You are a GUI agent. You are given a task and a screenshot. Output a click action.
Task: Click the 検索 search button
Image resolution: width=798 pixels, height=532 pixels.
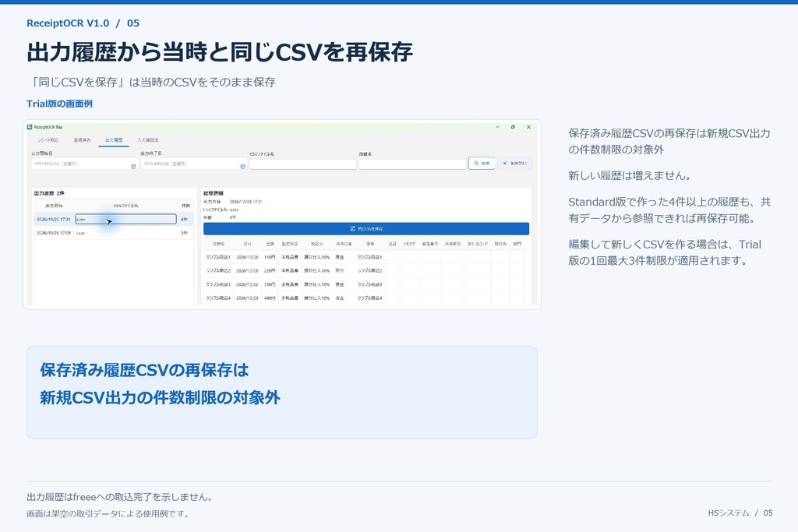coord(482,164)
